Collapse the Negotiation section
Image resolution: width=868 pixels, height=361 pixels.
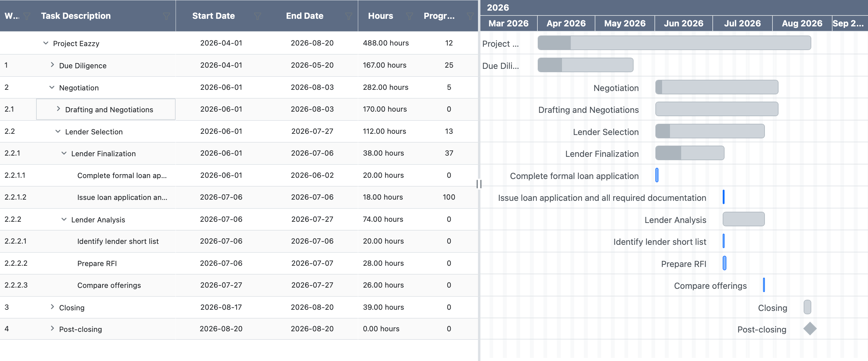(52, 87)
